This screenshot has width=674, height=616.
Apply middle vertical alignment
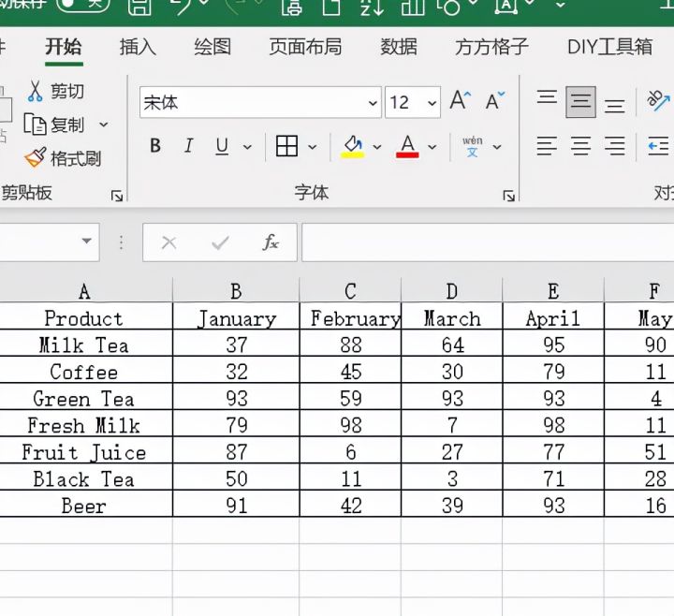tap(580, 101)
